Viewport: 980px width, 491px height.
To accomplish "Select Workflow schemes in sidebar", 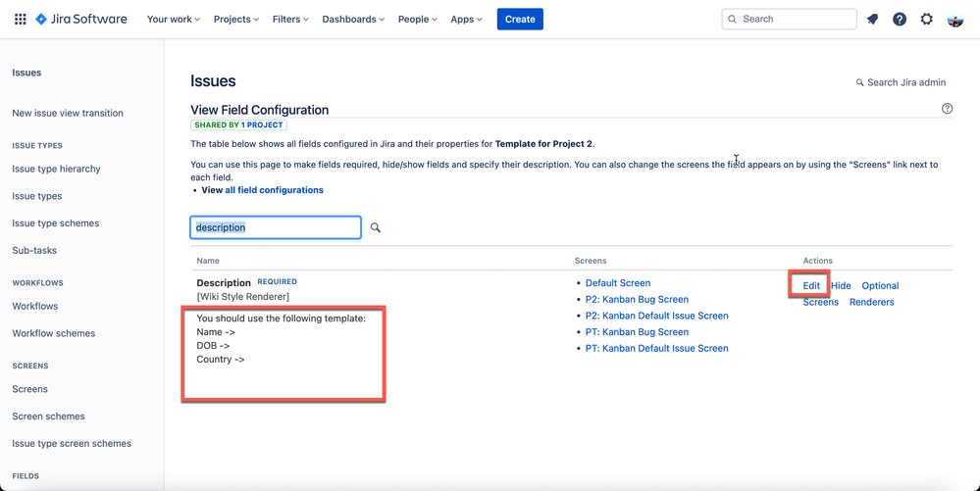I will [54, 333].
